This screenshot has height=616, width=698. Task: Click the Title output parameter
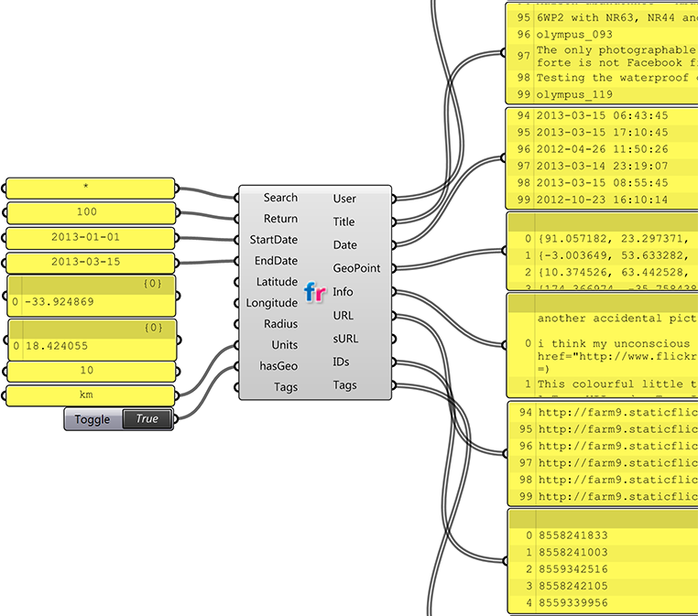point(344,222)
